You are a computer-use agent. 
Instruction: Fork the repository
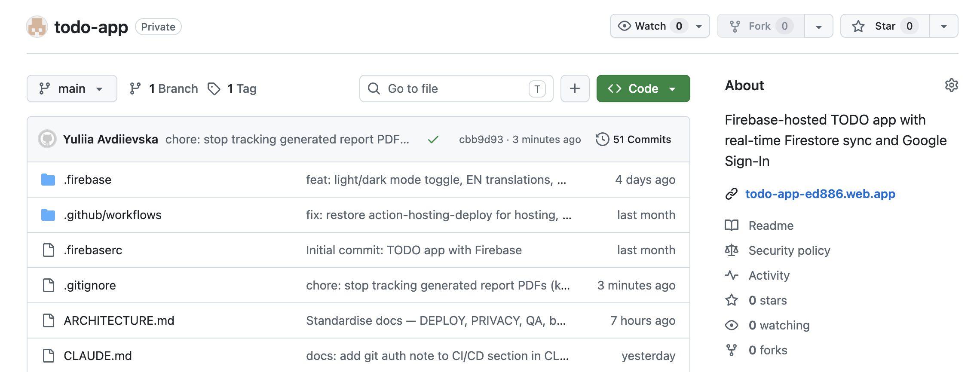(761, 26)
